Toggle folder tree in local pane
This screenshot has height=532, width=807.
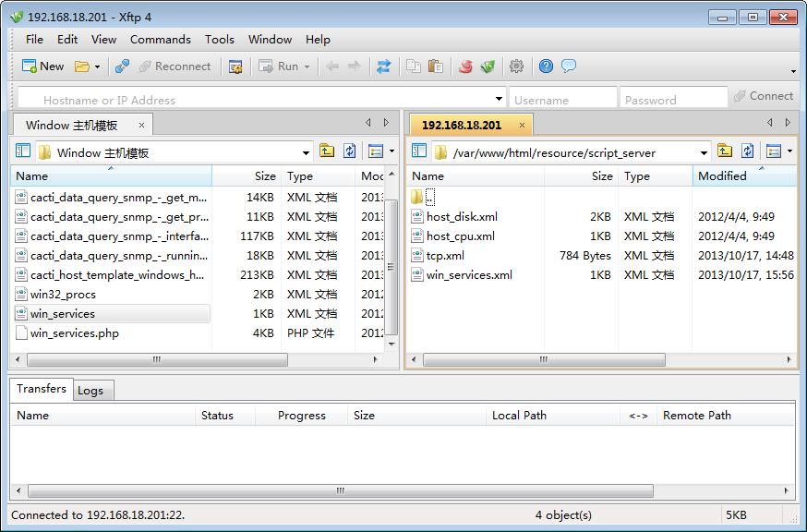(23, 151)
